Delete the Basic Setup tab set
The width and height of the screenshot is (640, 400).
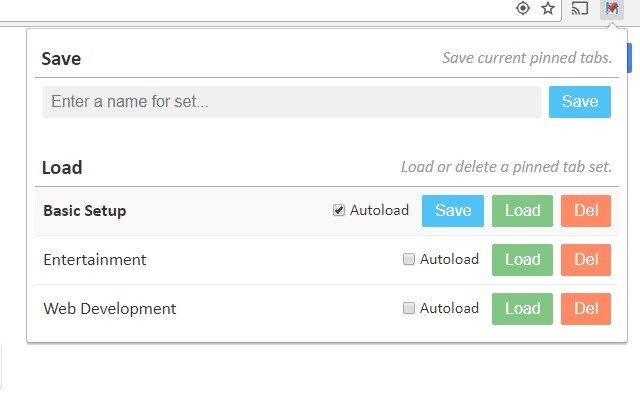[586, 211]
